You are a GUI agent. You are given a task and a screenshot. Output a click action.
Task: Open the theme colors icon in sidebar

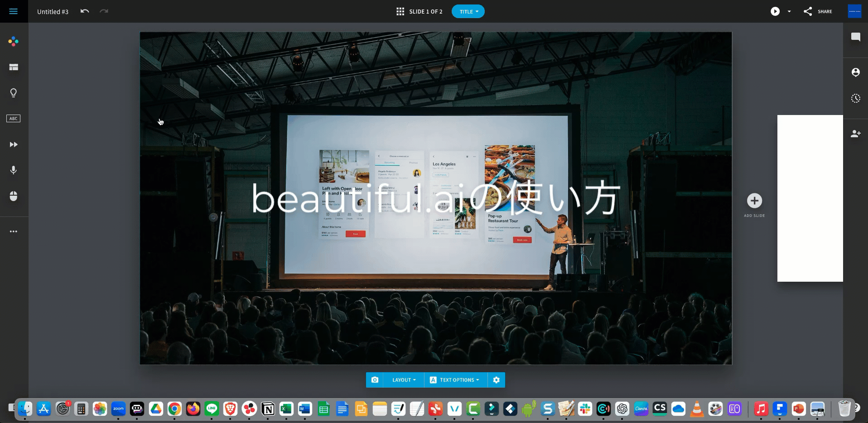[14, 42]
